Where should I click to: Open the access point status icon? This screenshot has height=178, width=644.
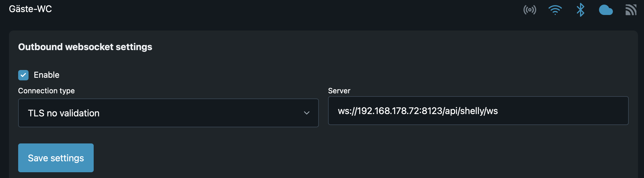pyautogui.click(x=530, y=10)
